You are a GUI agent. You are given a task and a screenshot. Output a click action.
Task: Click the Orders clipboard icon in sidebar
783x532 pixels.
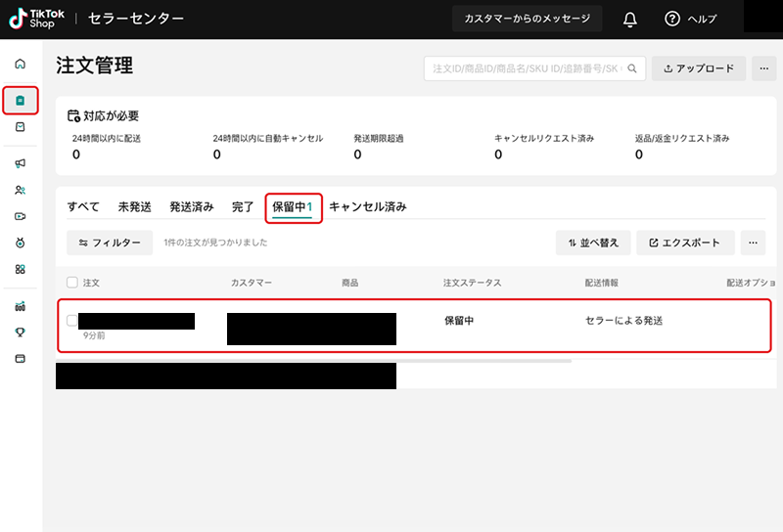click(x=21, y=100)
